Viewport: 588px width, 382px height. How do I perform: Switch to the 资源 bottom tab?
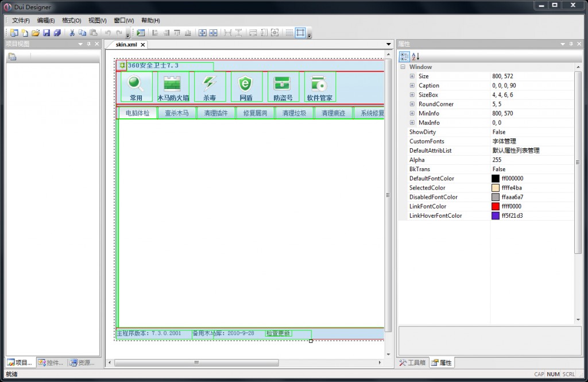click(82, 362)
